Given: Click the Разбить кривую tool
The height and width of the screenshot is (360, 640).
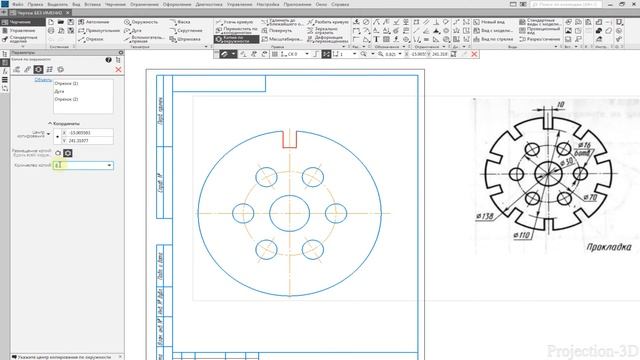Looking at the screenshot, I should (328, 22).
